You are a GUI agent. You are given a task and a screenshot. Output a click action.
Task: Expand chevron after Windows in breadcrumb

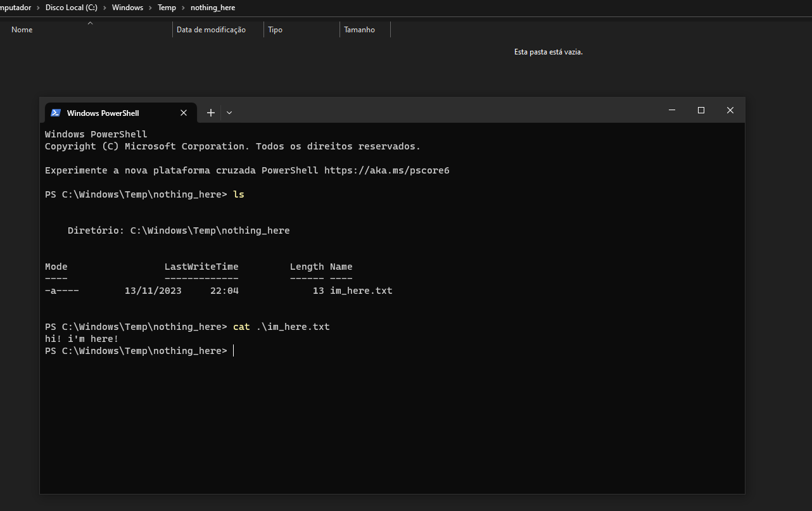(x=151, y=8)
